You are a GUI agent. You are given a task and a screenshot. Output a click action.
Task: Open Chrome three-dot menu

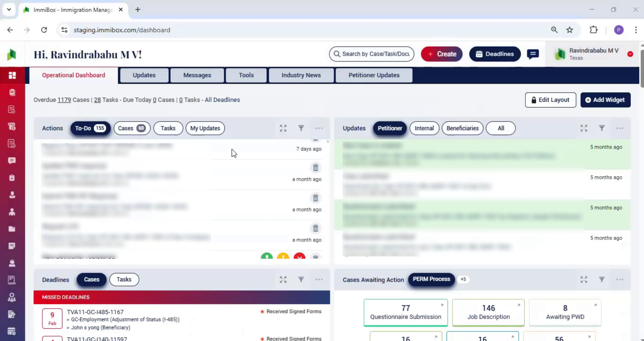(x=636, y=30)
